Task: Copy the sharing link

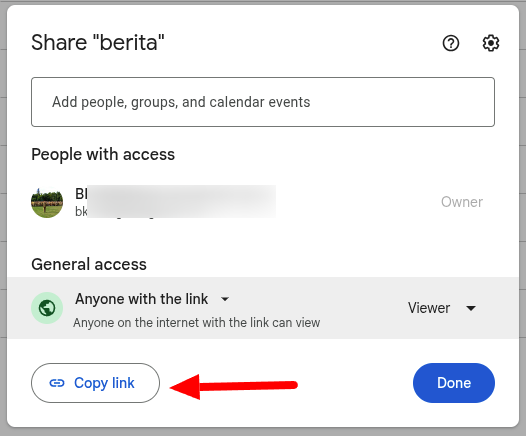Action: [95, 383]
